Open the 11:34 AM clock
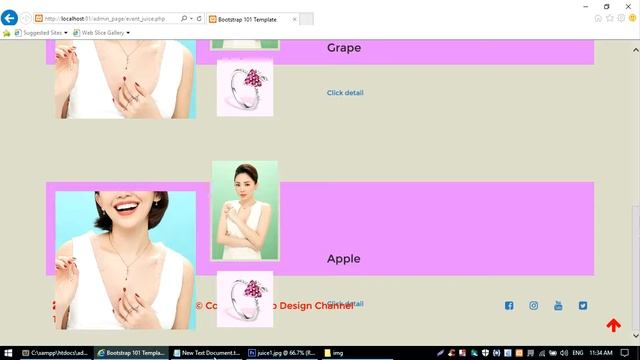 [x=601, y=353]
